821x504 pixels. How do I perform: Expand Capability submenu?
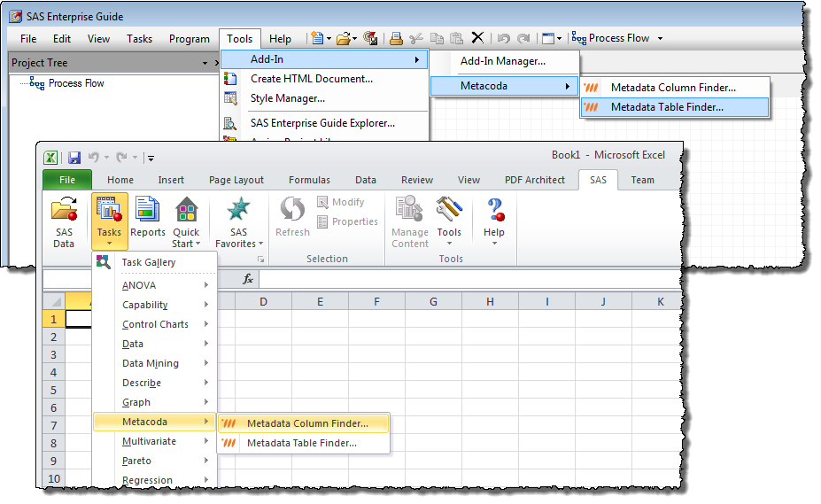click(x=155, y=305)
